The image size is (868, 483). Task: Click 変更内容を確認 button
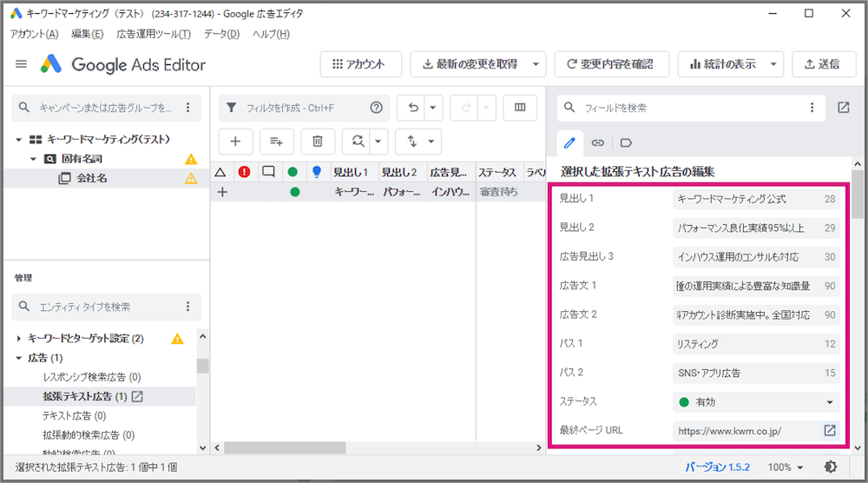pos(611,64)
